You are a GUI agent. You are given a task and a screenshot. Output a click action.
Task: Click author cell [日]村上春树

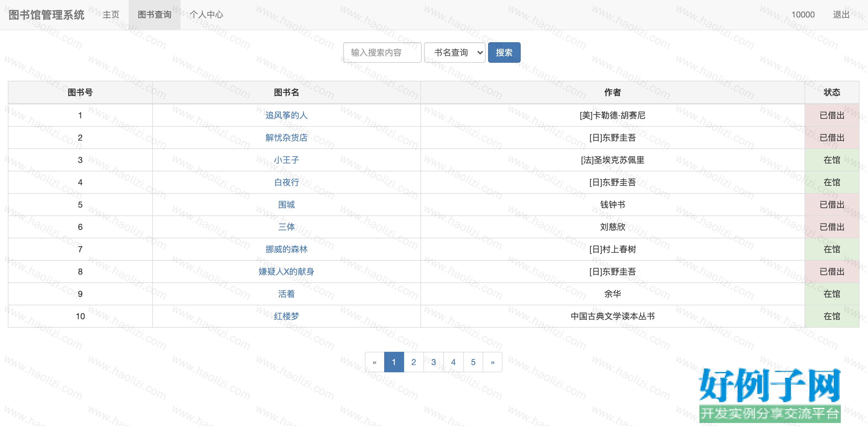pyautogui.click(x=612, y=249)
